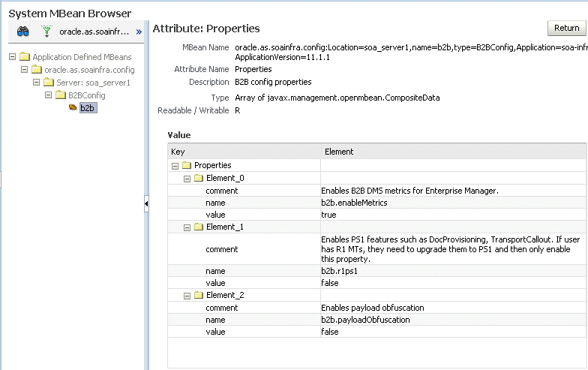Click the false value under b2b.r1ps1
This screenshot has width=588, height=370.
point(330,284)
